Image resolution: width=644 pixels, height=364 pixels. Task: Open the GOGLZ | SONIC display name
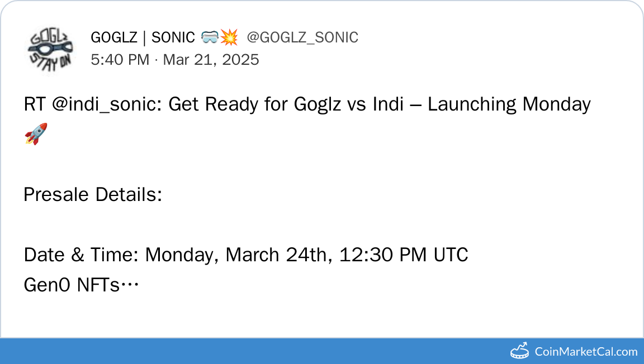pyautogui.click(x=143, y=38)
